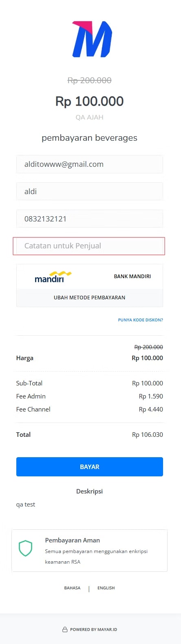Switch language to Bahasa
The width and height of the screenshot is (181, 644).
[72, 588]
